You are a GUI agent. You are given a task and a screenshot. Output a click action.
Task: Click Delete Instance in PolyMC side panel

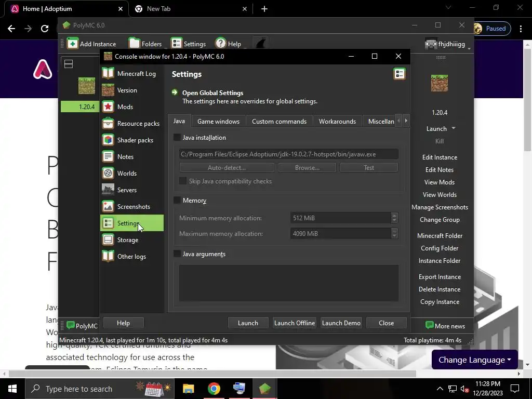coord(440,289)
